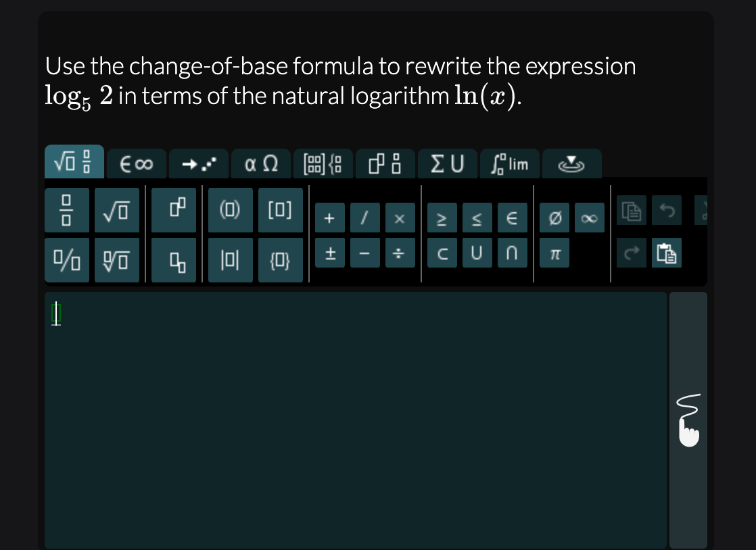Click the handwriting input icon on the right
Viewport: 756px width, 550px height.
coord(688,419)
